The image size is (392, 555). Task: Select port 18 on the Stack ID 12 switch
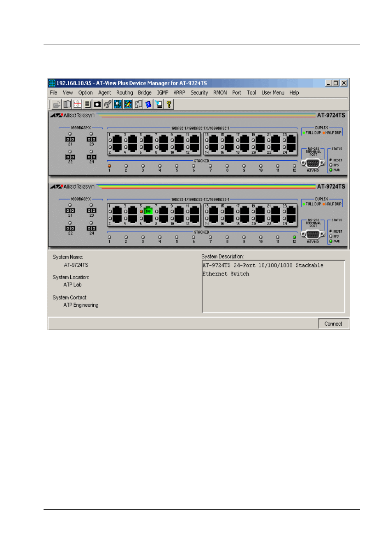coord(245,219)
